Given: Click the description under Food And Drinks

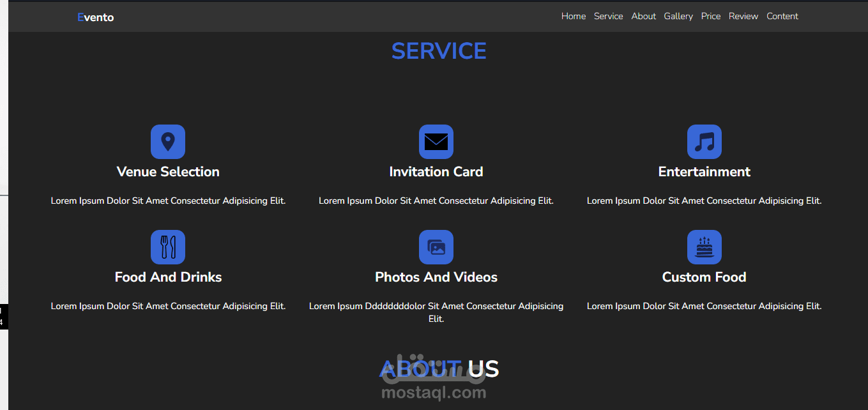Looking at the screenshot, I should click(x=168, y=306).
